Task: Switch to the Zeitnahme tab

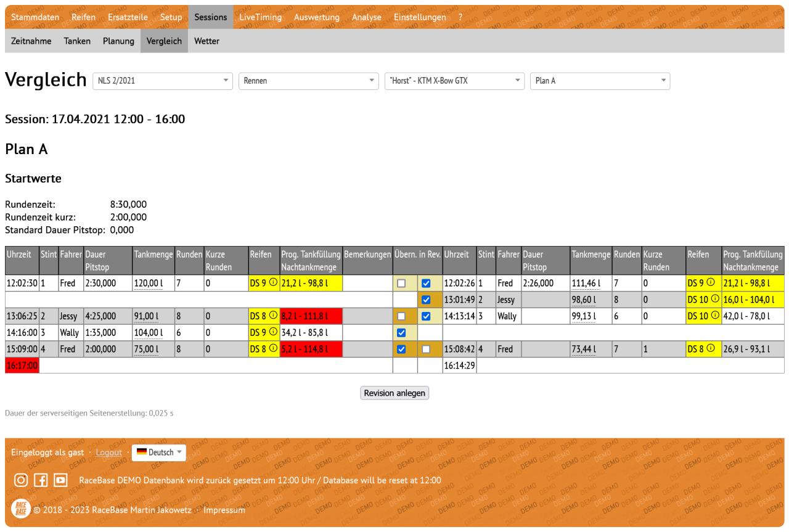Action: click(31, 41)
